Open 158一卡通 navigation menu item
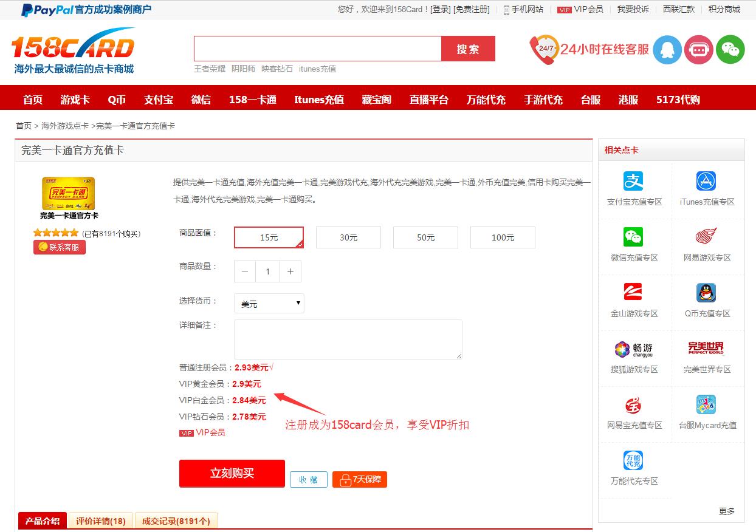Viewport: 756px width, 532px height. click(x=253, y=100)
